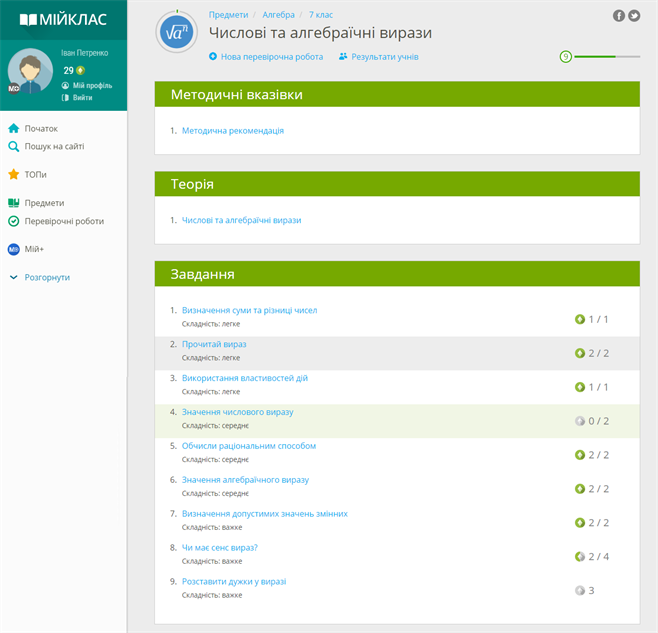The width and height of the screenshot is (658, 633).
Task: Open task Використання властивостей дій
Action: pos(245,378)
